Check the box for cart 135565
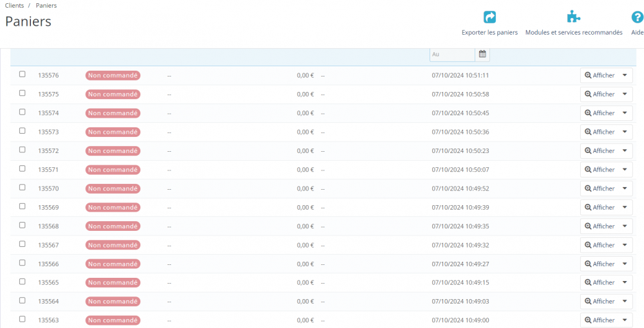644x328 pixels. coord(22,282)
